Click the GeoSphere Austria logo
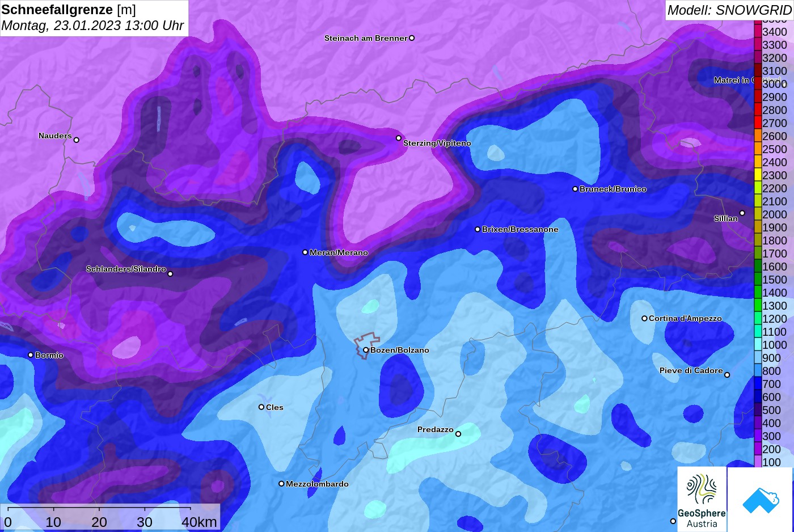 702,500
